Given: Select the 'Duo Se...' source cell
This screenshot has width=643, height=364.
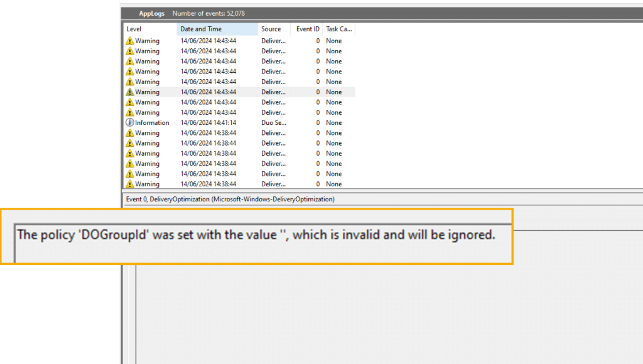Looking at the screenshot, I should [274, 122].
